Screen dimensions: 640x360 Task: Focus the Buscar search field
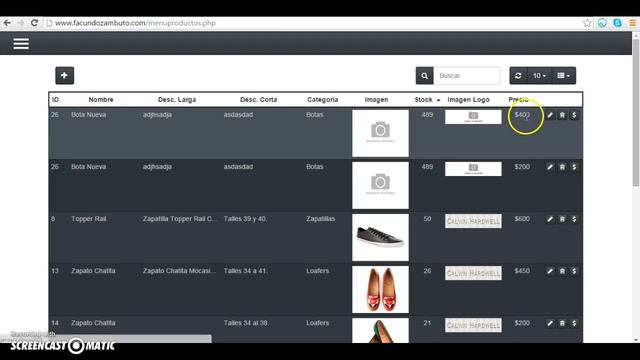pyautogui.click(x=467, y=76)
